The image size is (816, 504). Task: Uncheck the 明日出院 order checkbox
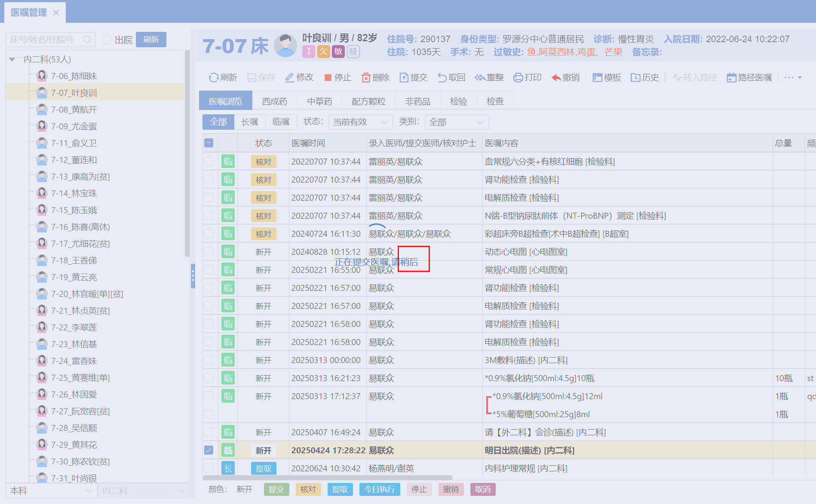[209, 450]
